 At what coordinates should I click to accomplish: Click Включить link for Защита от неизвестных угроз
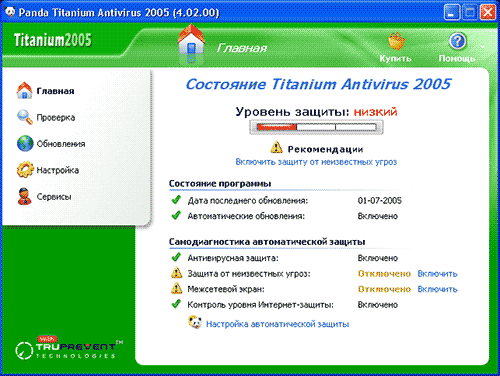click(x=437, y=274)
